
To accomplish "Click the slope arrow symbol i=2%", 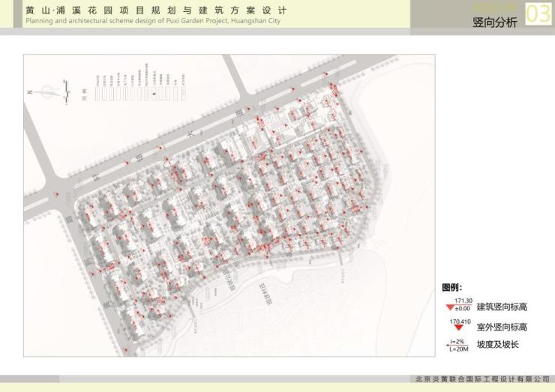I will pyautogui.click(x=457, y=341).
